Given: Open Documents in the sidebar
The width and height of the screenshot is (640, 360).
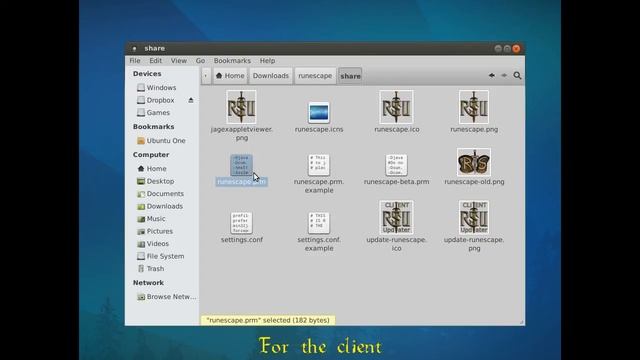Looking at the screenshot, I should [x=160, y=194].
